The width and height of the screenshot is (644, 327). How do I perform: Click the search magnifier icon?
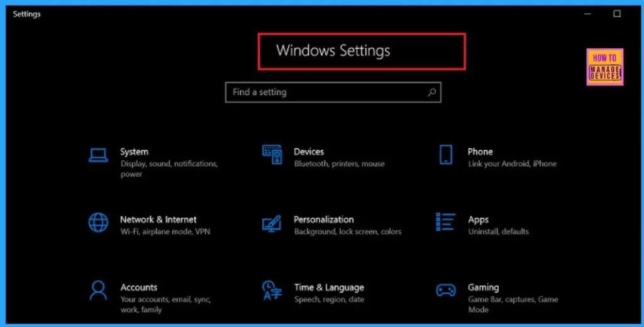tap(431, 92)
